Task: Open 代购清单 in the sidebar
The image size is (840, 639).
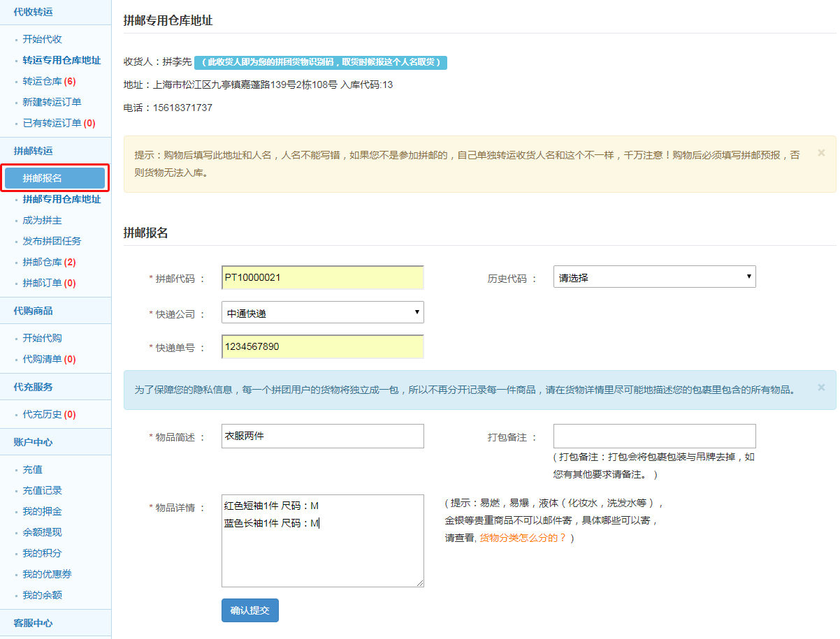Action: [x=48, y=359]
